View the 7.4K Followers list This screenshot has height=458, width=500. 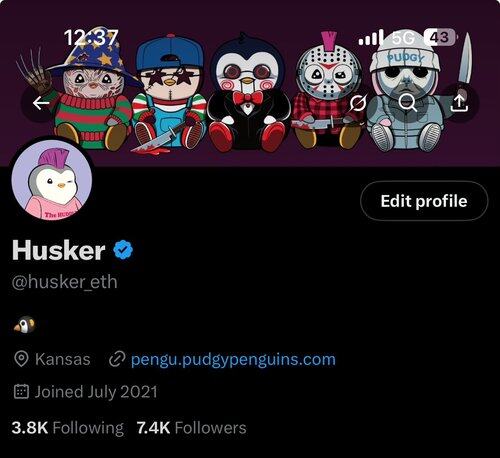click(191, 428)
